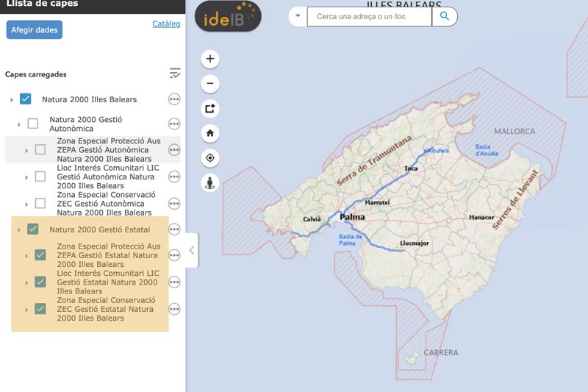Viewport: 588px width, 392px height.
Task: Zoom out of the map
Action: [210, 84]
